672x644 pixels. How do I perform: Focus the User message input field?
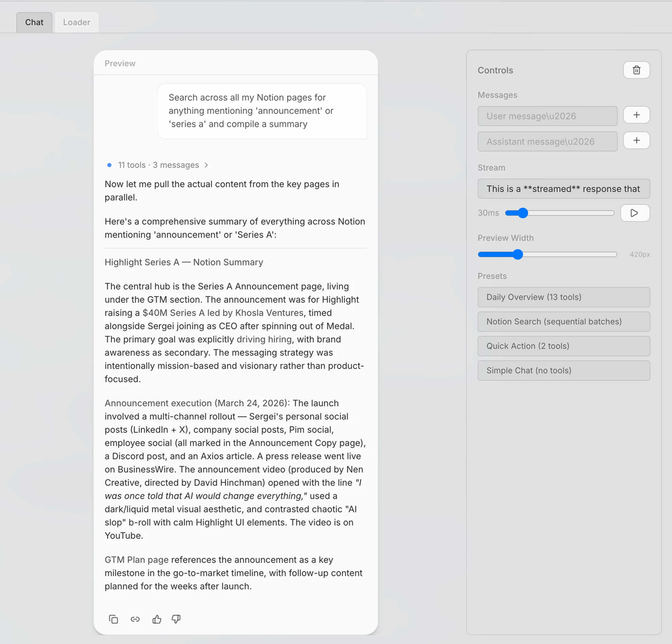(x=547, y=116)
